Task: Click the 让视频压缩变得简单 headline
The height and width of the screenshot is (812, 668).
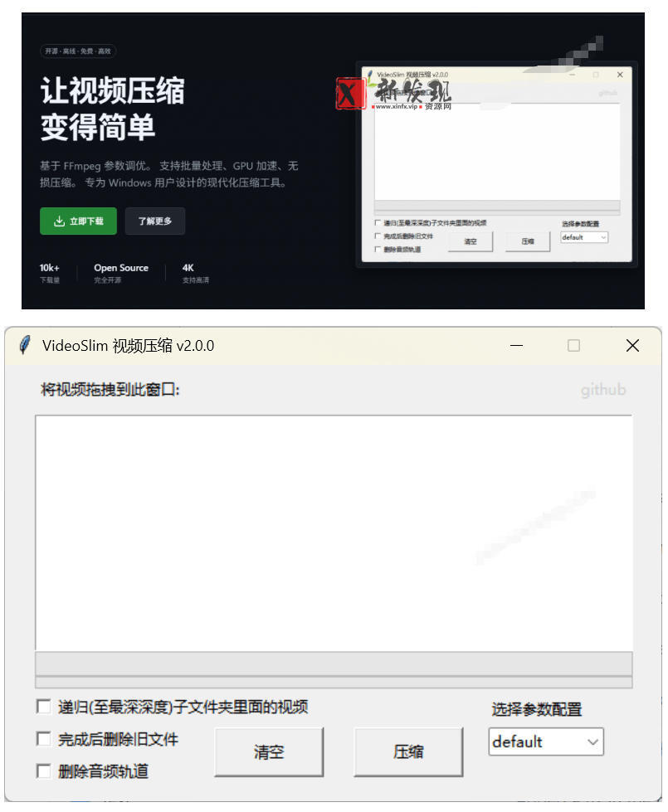Action: (113, 109)
